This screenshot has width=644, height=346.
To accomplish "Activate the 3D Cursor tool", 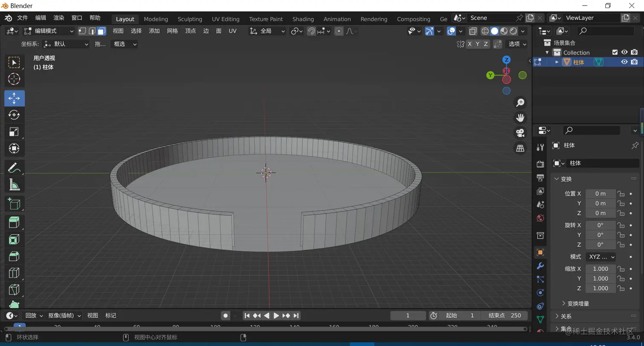I will click(14, 79).
